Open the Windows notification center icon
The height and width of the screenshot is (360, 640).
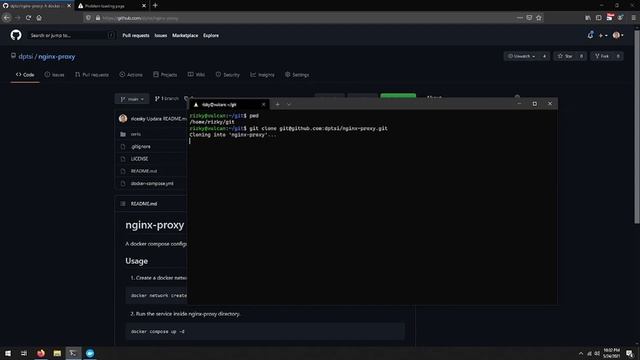629,353
